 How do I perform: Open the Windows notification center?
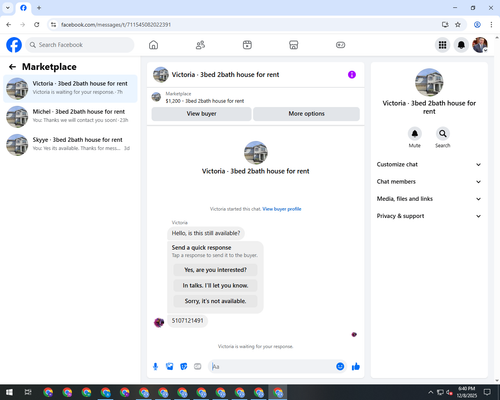(x=487, y=392)
